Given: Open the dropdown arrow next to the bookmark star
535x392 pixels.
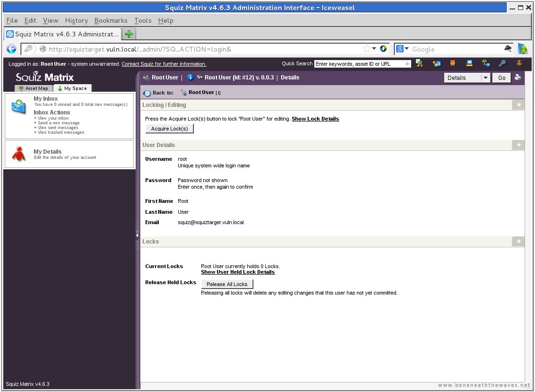Looking at the screenshot, I should tap(374, 49).
